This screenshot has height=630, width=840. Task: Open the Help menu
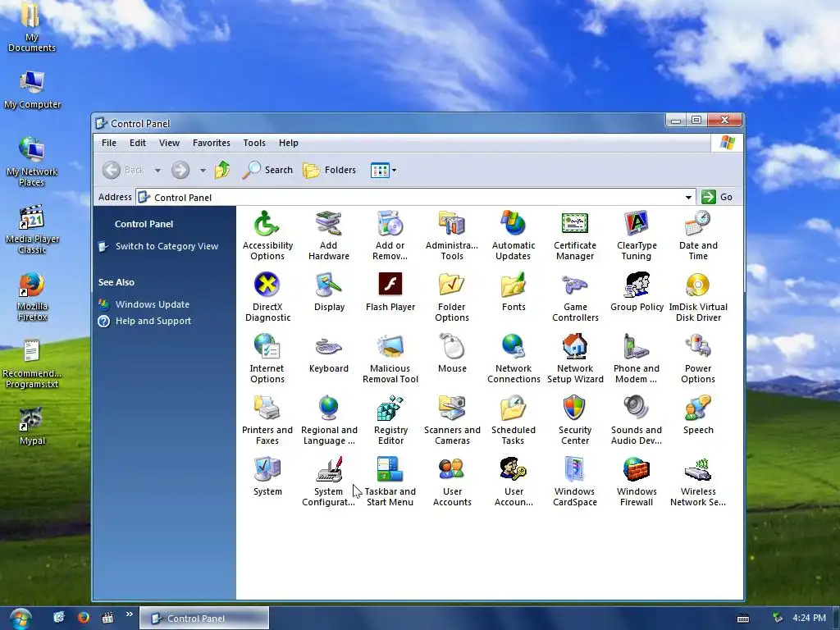click(288, 143)
